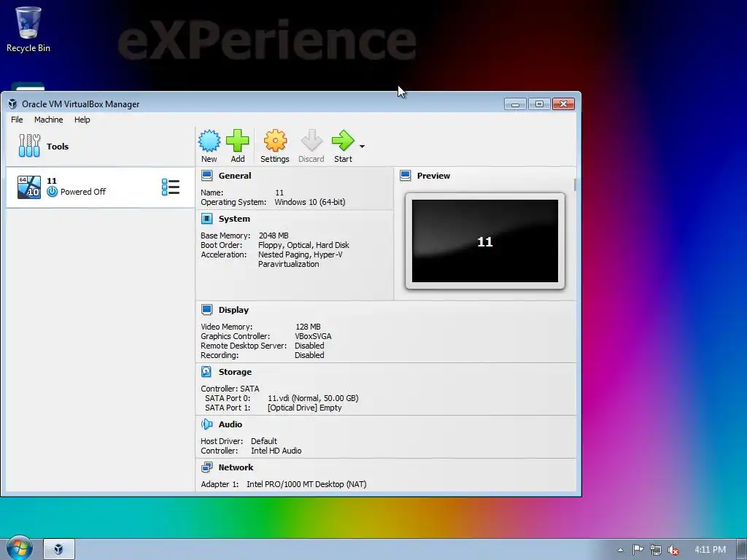Click the VirtualBox taskbar button

59,549
